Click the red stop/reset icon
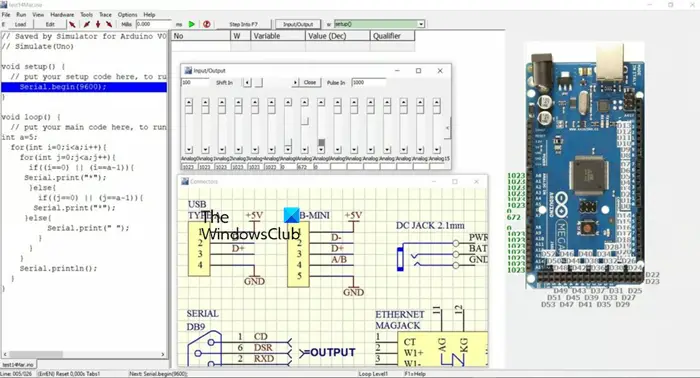The image size is (700, 378). [206, 24]
